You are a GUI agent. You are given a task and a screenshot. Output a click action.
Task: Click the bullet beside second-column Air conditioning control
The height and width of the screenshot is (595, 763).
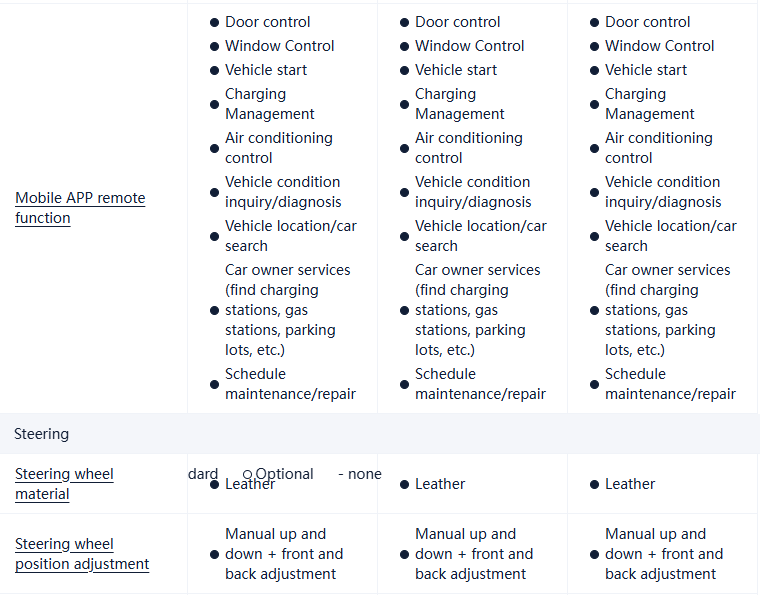[404, 148]
